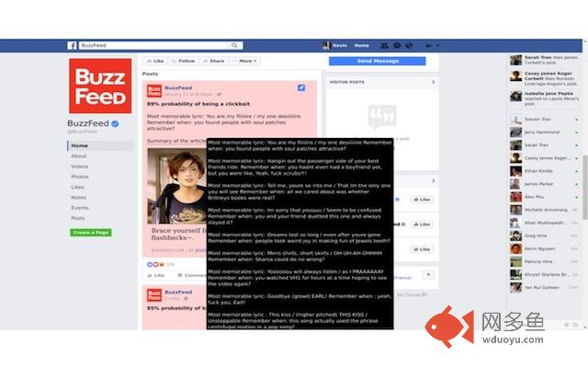The width and height of the screenshot is (588, 368).
Task: Open the More dropdown on page toolbar
Action: pyautogui.click(x=245, y=61)
